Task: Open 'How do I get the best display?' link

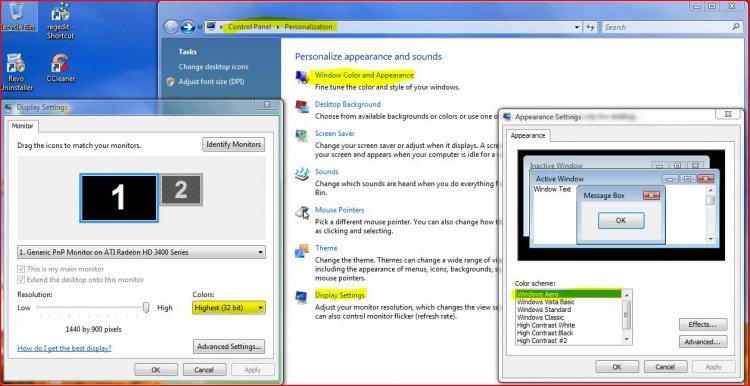Action: (x=64, y=348)
